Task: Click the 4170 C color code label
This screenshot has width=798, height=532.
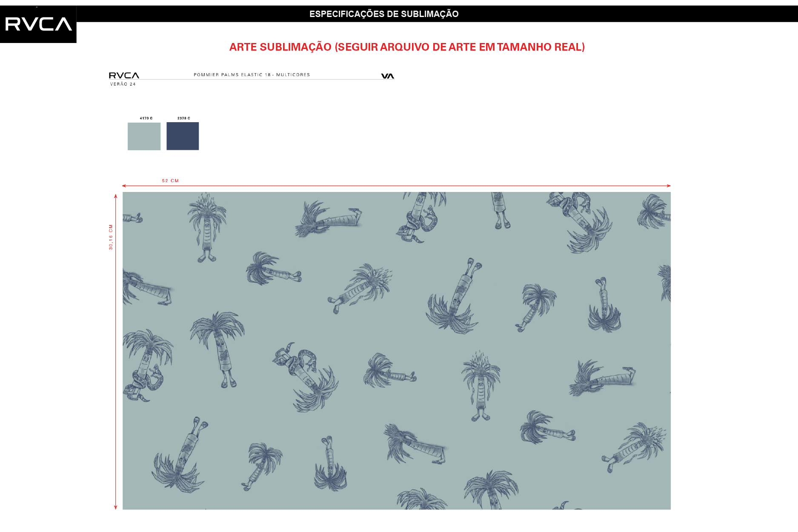Action: tap(146, 118)
